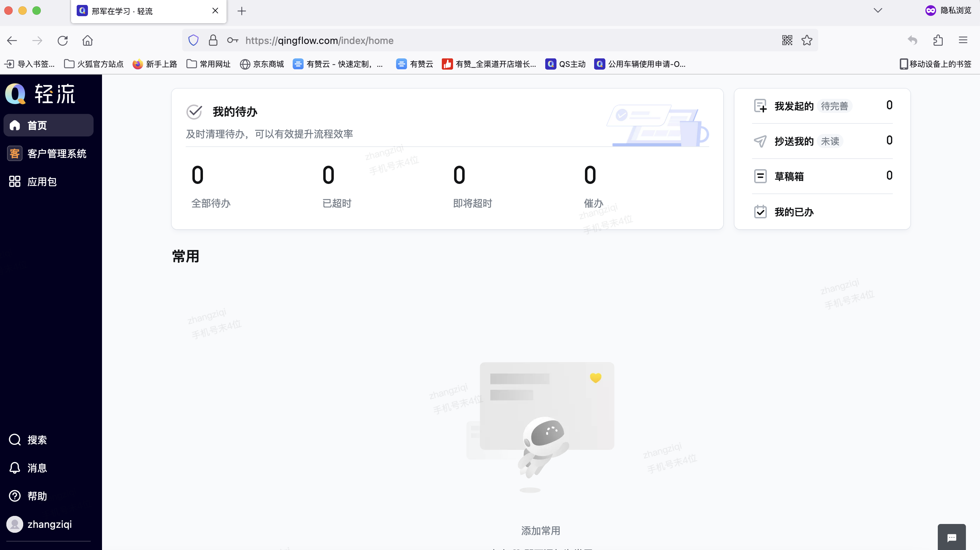Open the 常用网址 bookmark folder
The image size is (980, 550).
click(209, 64)
